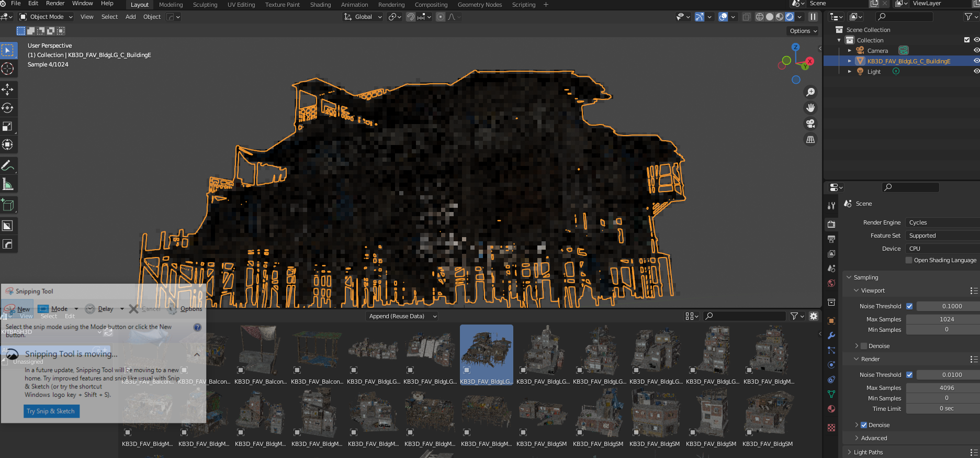Viewport: 980px width, 458px height.
Task: Expand the Light Paths panel
Action: point(866,452)
